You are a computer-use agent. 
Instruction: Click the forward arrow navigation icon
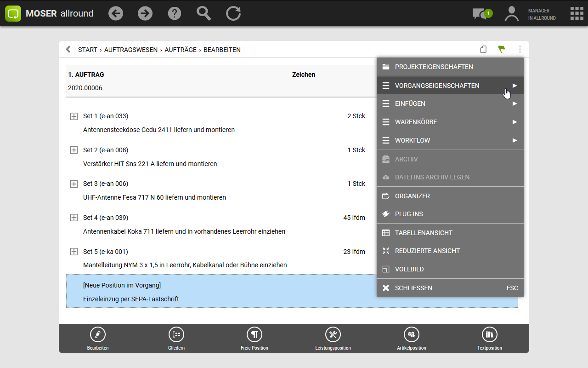(145, 13)
